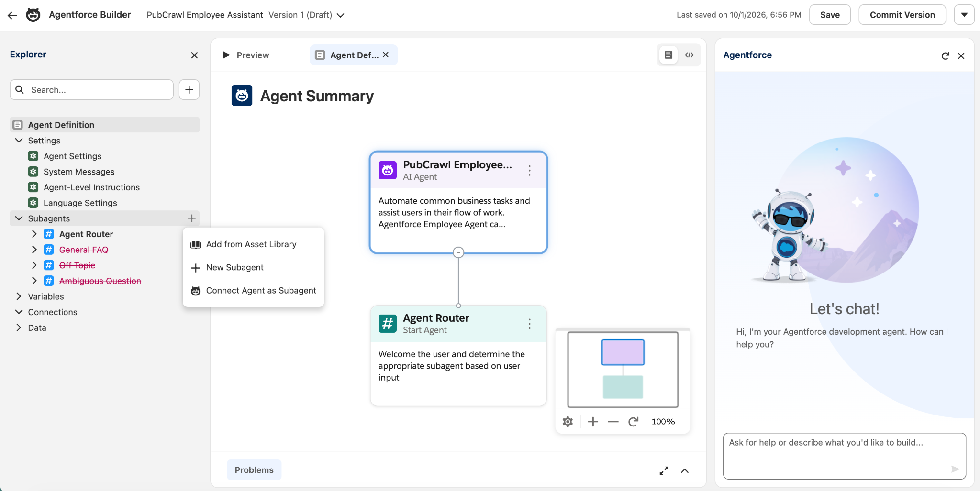Viewport: 980px width, 491px height.
Task: Click the Commit Version button
Action: tap(902, 15)
